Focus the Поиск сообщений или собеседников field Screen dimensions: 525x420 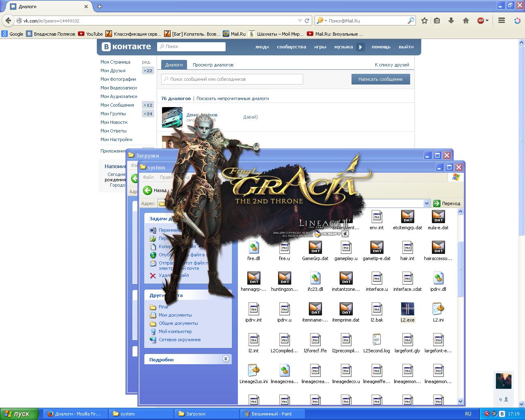point(232,79)
